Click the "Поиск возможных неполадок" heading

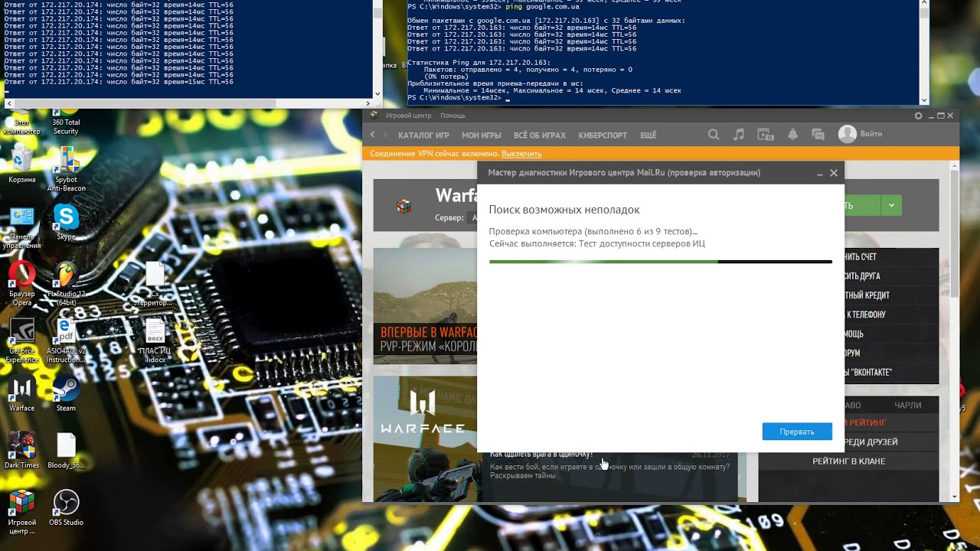564,210
